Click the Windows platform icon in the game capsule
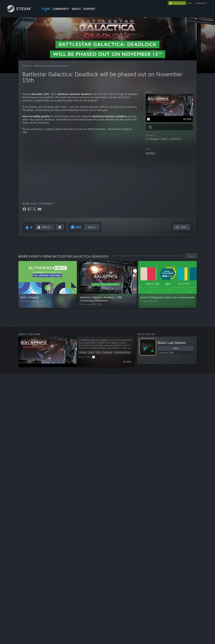Screen dimensions: 215x644 (x=148, y=119)
